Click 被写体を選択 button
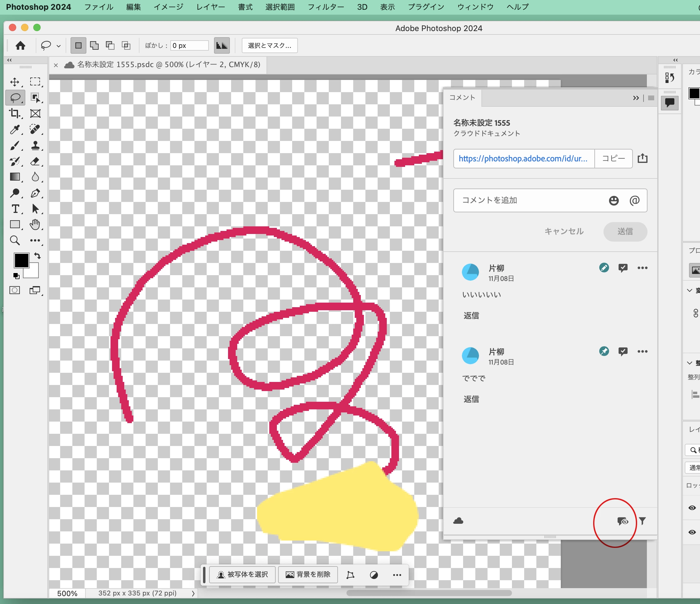Image resolution: width=700 pixels, height=604 pixels. click(243, 575)
